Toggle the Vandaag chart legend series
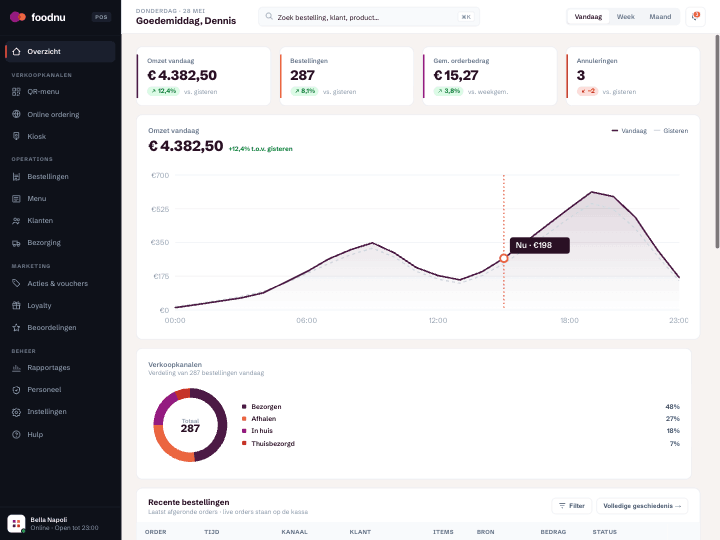 (x=629, y=131)
